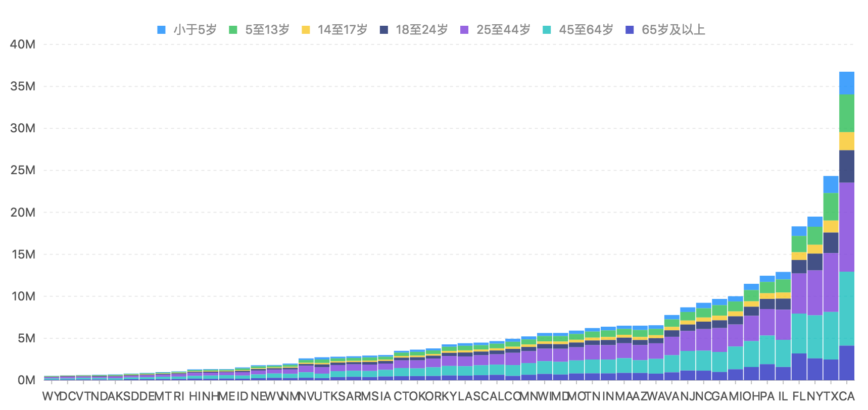Click the 30M y-axis label

[x=23, y=128]
